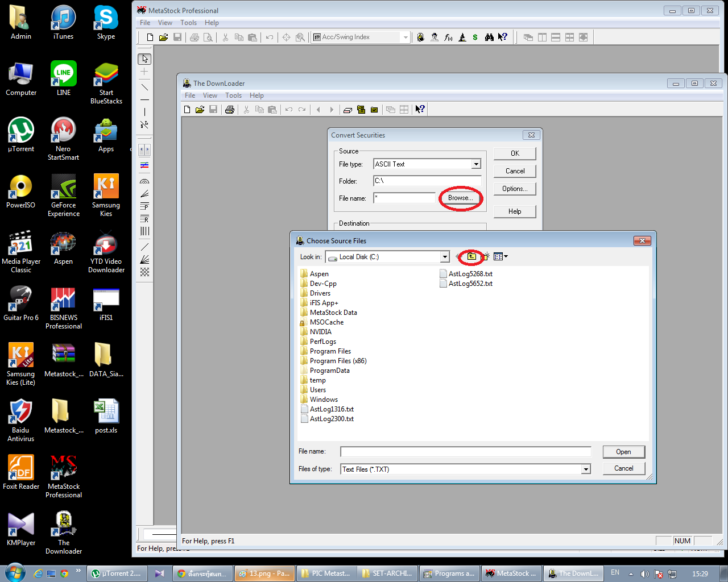Select the trendline drawing tool in MetaStock

tap(144, 88)
